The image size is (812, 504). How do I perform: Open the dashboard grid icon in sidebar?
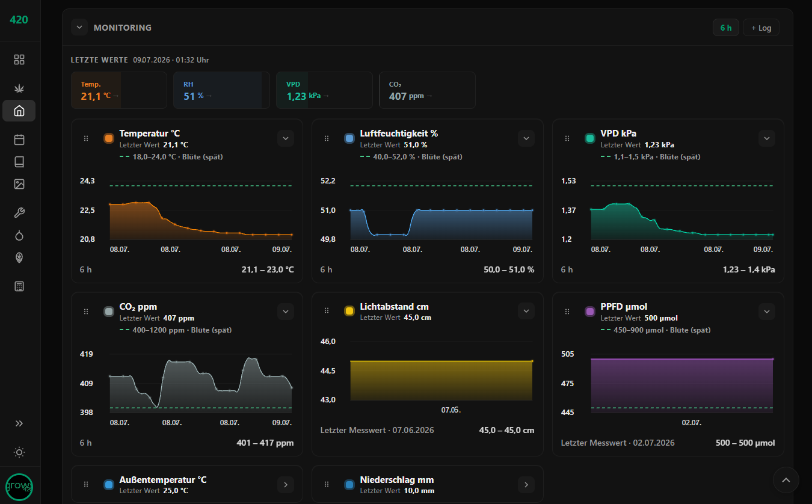(x=19, y=60)
